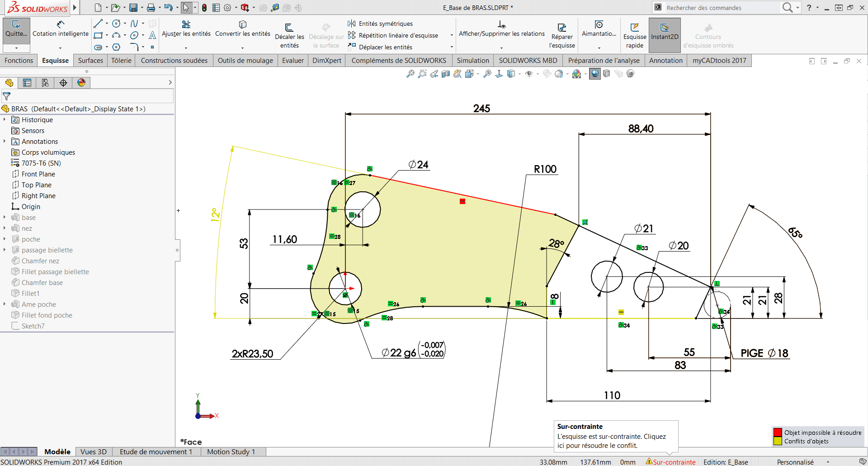Toggle Esquisse rapide mode
This screenshot has height=466, width=868.
tap(635, 35)
